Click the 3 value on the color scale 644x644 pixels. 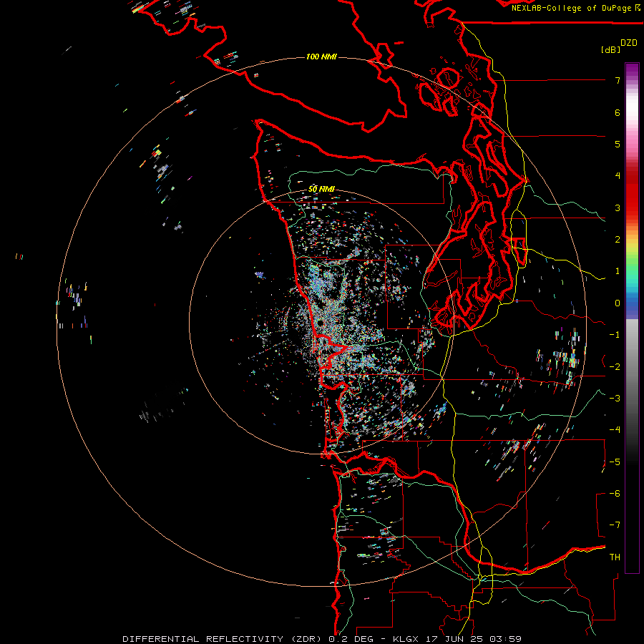click(x=618, y=208)
